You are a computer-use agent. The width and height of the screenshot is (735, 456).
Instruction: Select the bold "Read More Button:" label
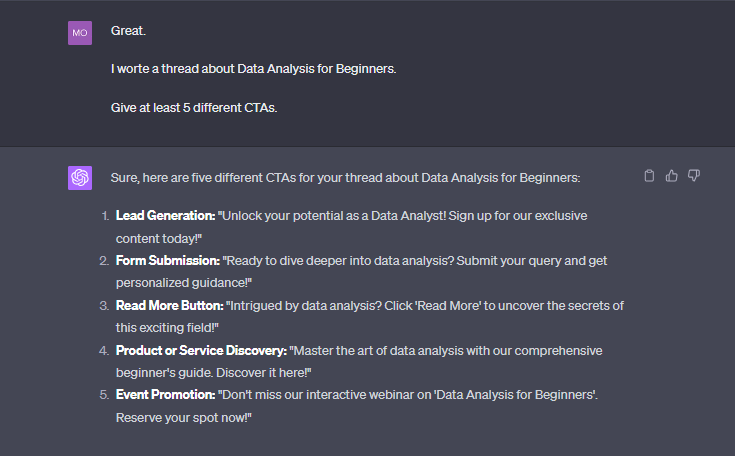click(x=169, y=305)
